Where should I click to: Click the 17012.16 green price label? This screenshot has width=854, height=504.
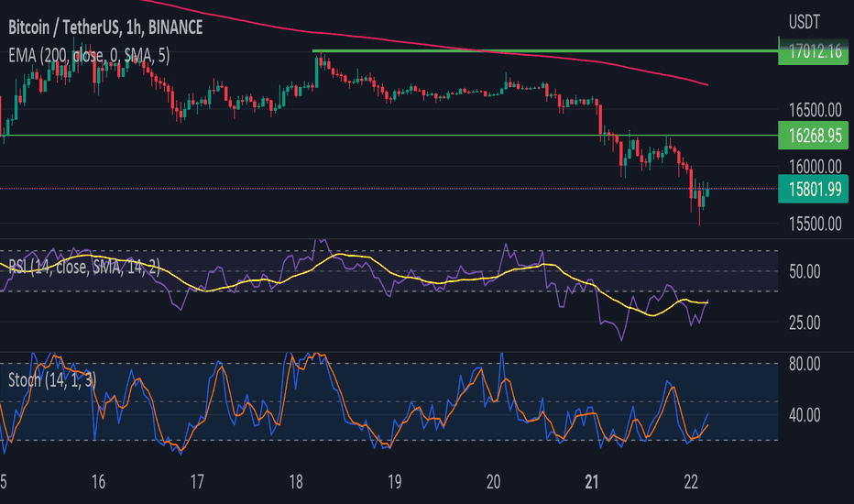point(813,51)
